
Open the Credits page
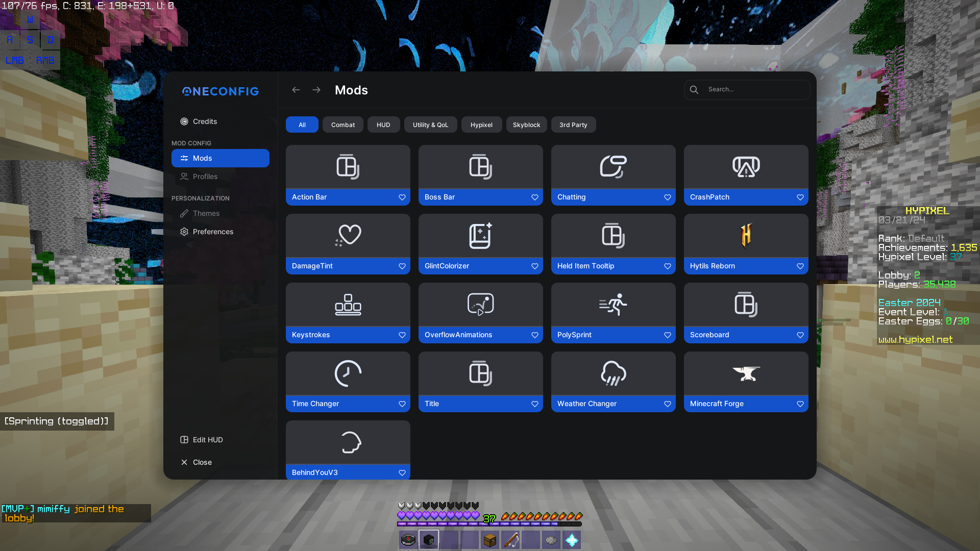(x=220, y=121)
